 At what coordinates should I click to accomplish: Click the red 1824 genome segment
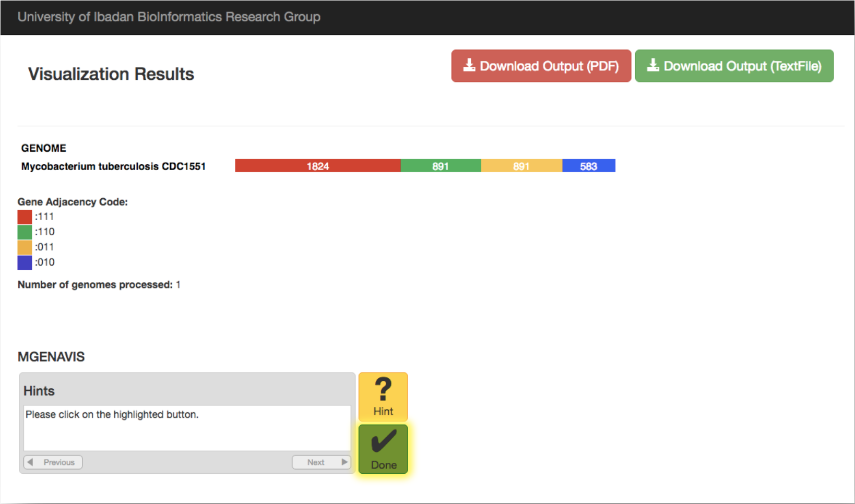tap(317, 166)
